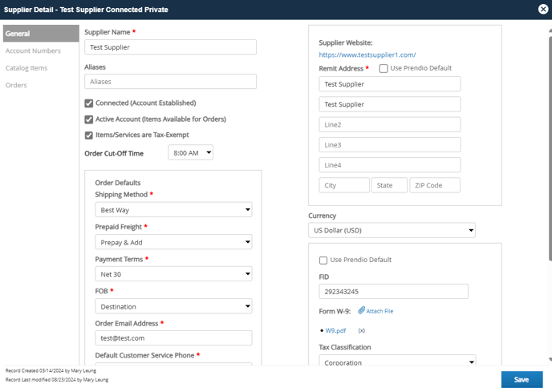Switch to the Account Numbers tab
Screen dimensions: 552x392
(x=33, y=51)
